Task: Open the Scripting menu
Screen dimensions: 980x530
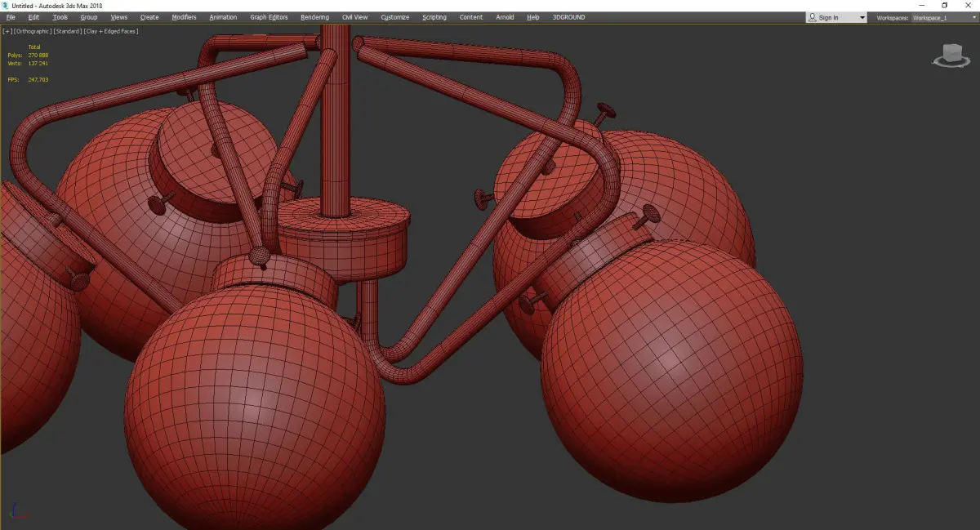Action: click(x=434, y=17)
